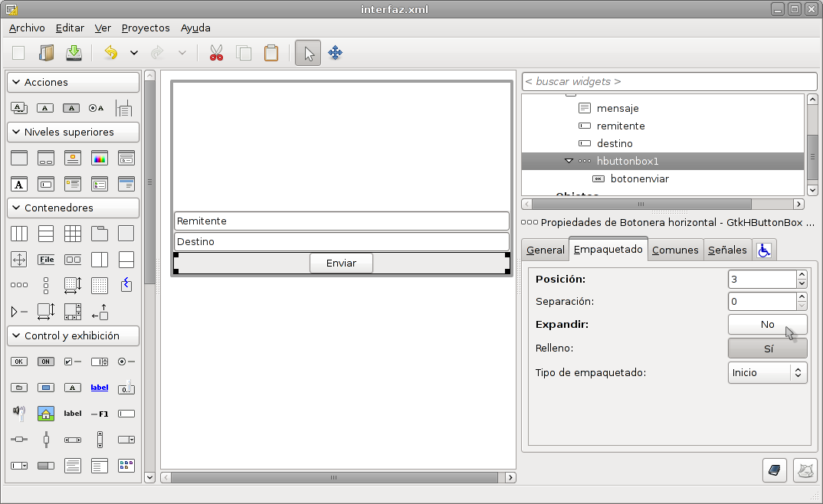Image resolution: width=823 pixels, height=504 pixels.
Task: Choose the File chooser widget in Contenedores
Action: (46, 260)
